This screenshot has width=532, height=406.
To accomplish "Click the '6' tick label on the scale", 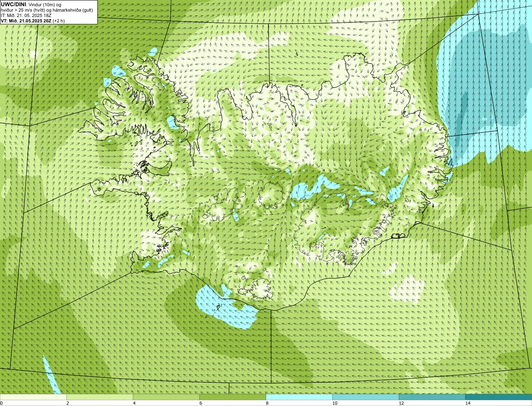I will pyautogui.click(x=200, y=403).
